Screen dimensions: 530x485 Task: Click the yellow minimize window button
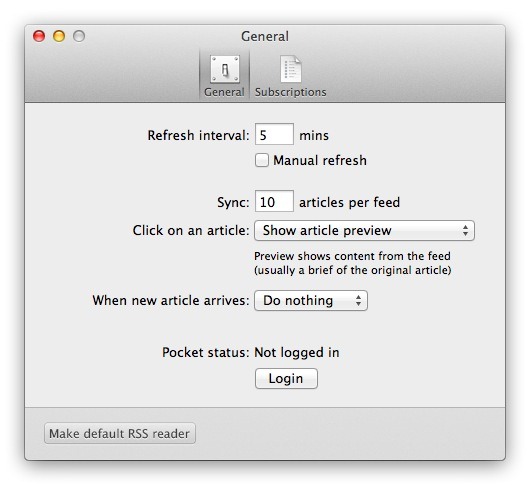(59, 36)
